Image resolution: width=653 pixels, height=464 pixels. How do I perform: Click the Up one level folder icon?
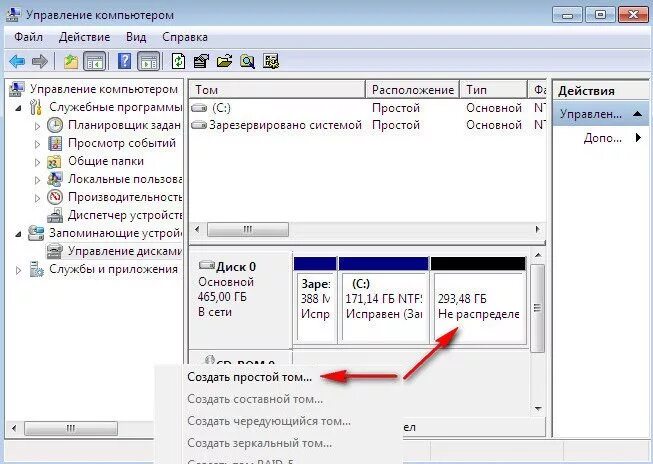(x=71, y=62)
